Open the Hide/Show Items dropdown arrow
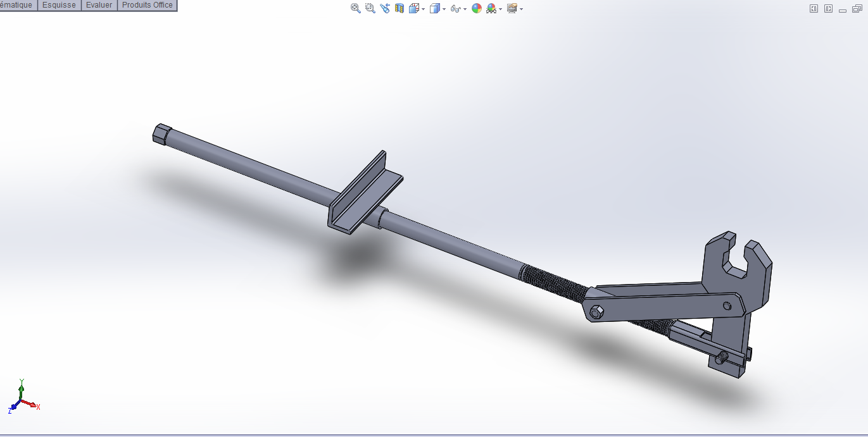Image resolution: width=868 pixels, height=437 pixels. point(465,9)
